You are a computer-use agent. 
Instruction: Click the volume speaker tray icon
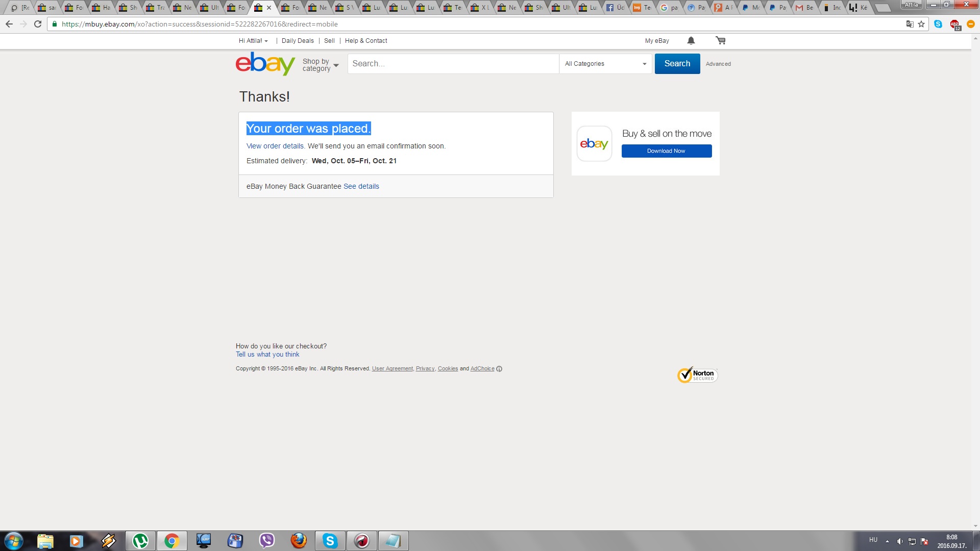899,541
